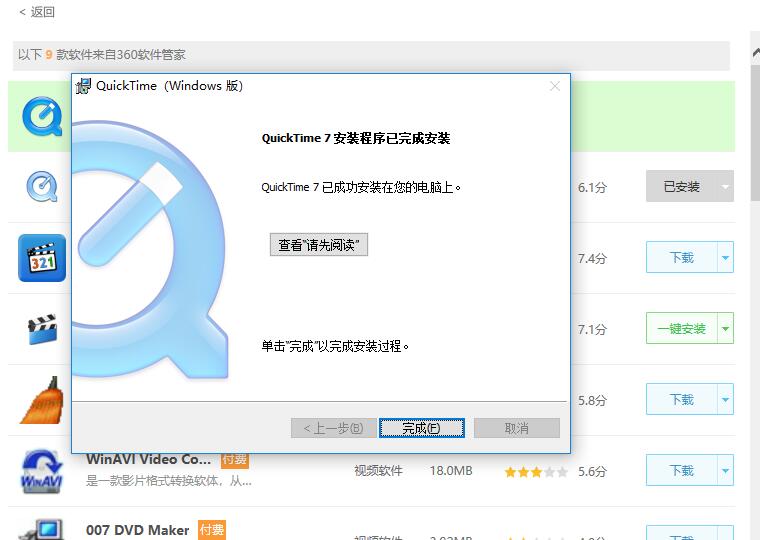This screenshot has height=540, width=760.
Task: Open the 查看"请先阅读" readme button
Action: click(318, 245)
